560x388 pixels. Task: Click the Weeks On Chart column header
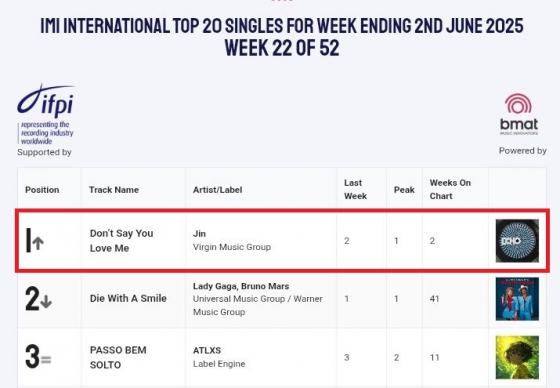(450, 189)
